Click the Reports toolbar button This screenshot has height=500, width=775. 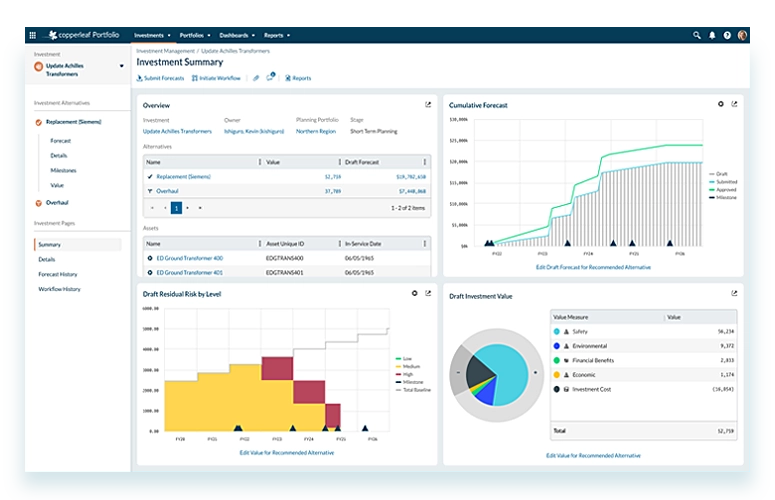coord(298,78)
